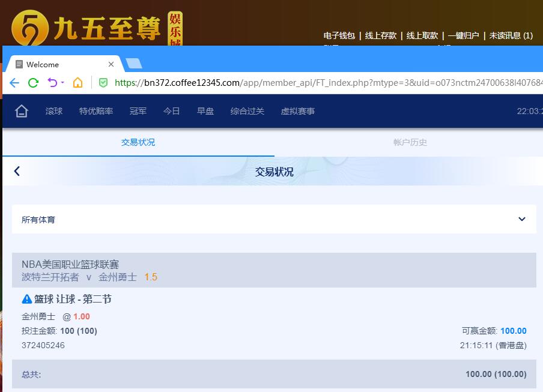The image size is (543, 392).
Task: Switch to 交易状况 tab
Action: (x=138, y=142)
